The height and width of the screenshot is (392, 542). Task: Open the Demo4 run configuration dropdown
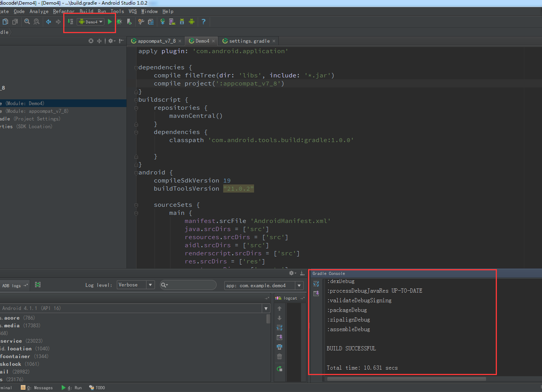[91, 22]
